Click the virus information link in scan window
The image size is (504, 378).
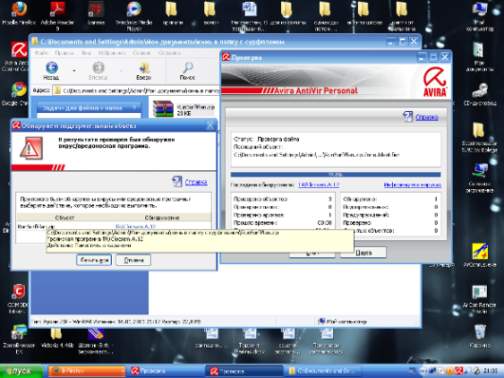412,184
